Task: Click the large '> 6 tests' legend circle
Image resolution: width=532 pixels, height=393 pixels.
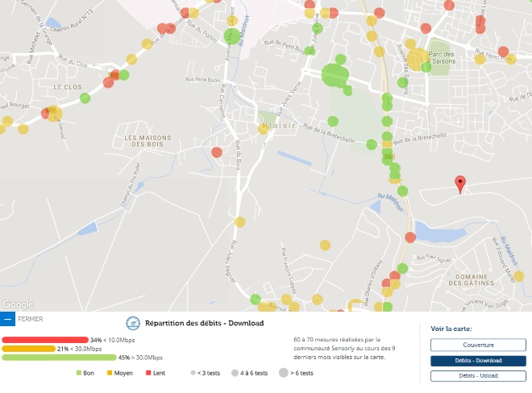Action: tap(284, 373)
